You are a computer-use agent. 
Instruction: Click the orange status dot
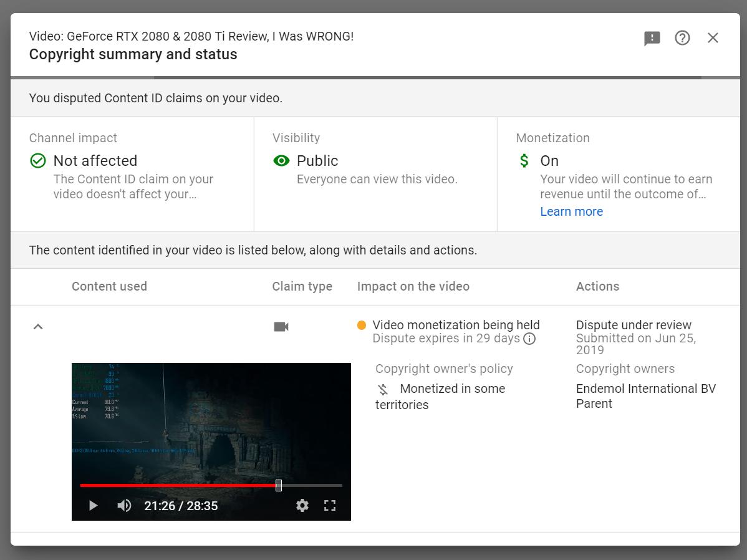[362, 325]
